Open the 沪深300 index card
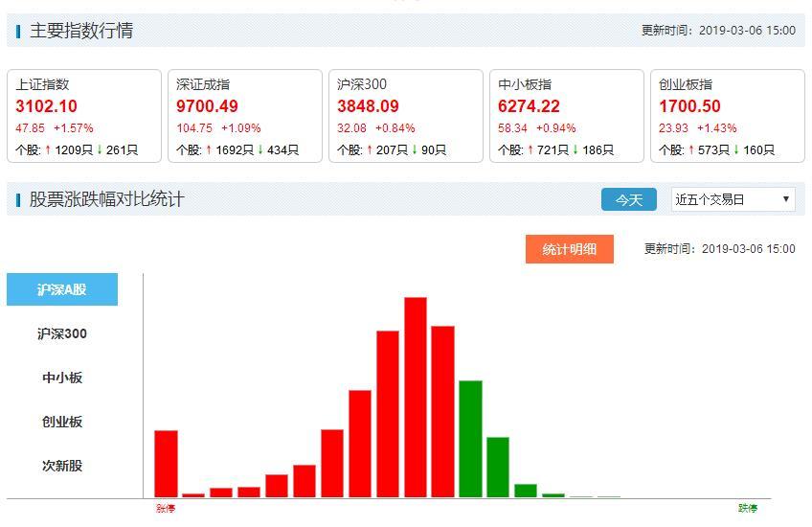Viewport: 812px width, 527px height. [x=406, y=115]
